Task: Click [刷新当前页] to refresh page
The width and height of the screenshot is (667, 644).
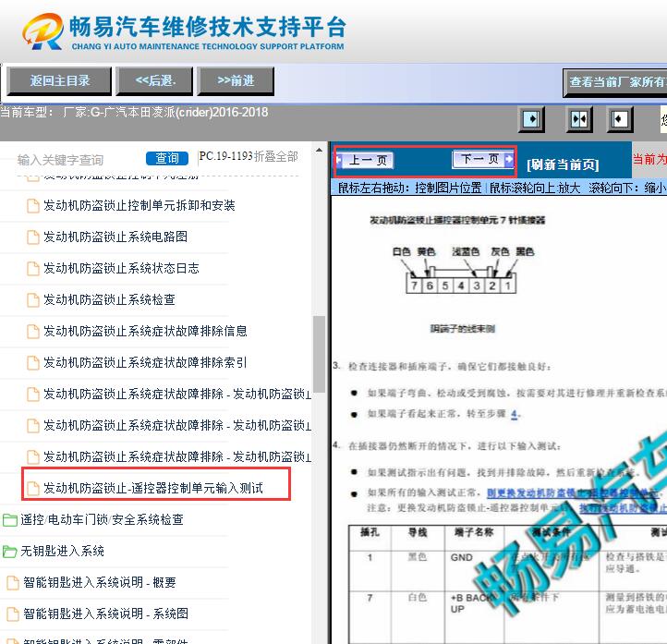Action: [x=563, y=164]
